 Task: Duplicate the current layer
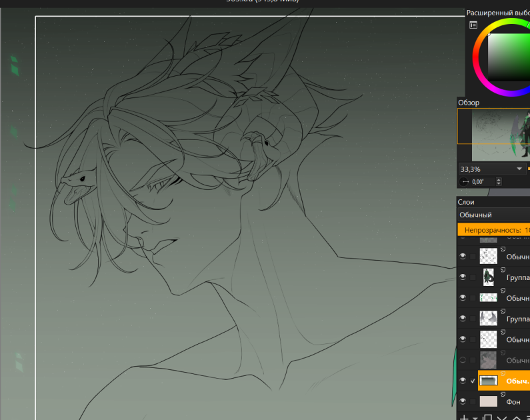click(487, 417)
